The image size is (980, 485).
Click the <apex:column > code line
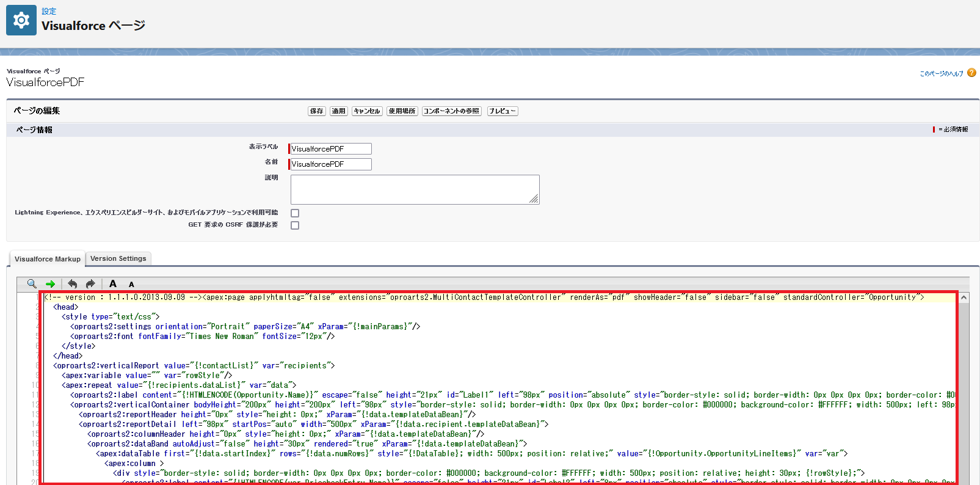coord(134,464)
